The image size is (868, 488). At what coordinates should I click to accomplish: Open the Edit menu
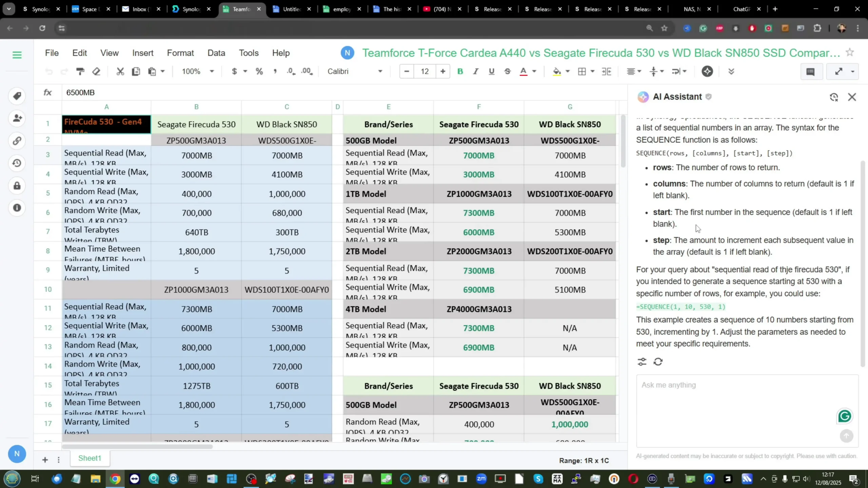pyautogui.click(x=80, y=53)
